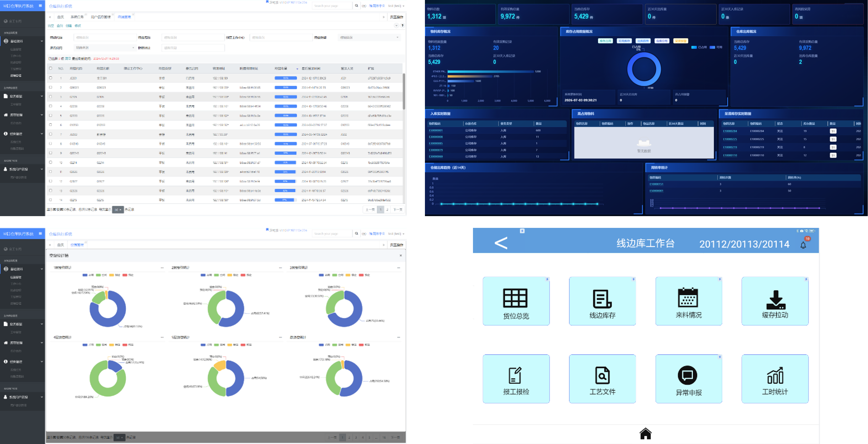Tap the home icon below the workbench tiles
The image size is (868, 444).
click(645, 433)
